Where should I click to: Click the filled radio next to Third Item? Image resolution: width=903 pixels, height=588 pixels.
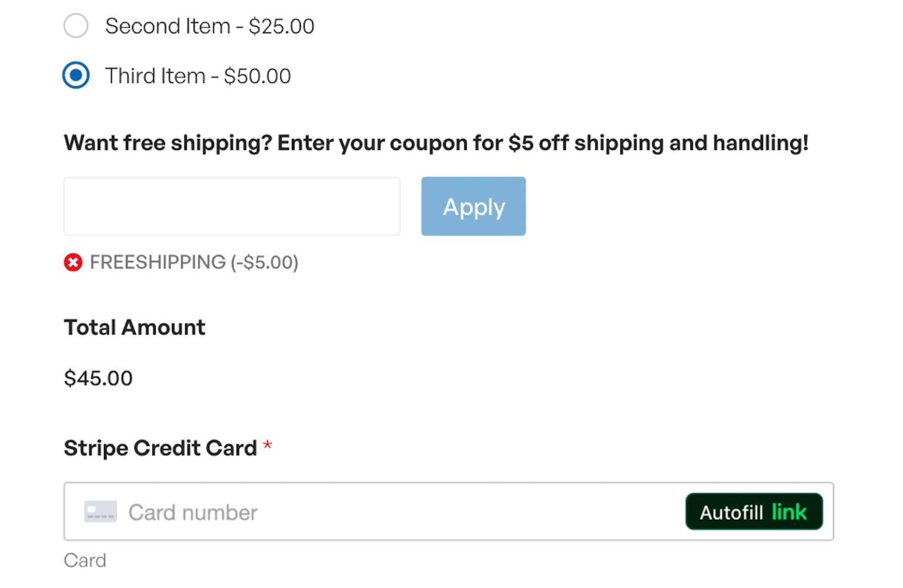click(x=75, y=75)
